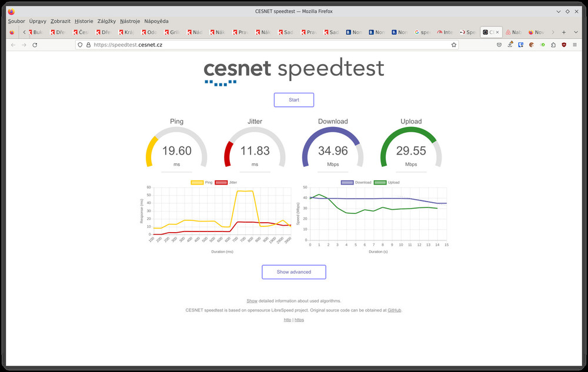Open the GitHub source link

pos(394,310)
